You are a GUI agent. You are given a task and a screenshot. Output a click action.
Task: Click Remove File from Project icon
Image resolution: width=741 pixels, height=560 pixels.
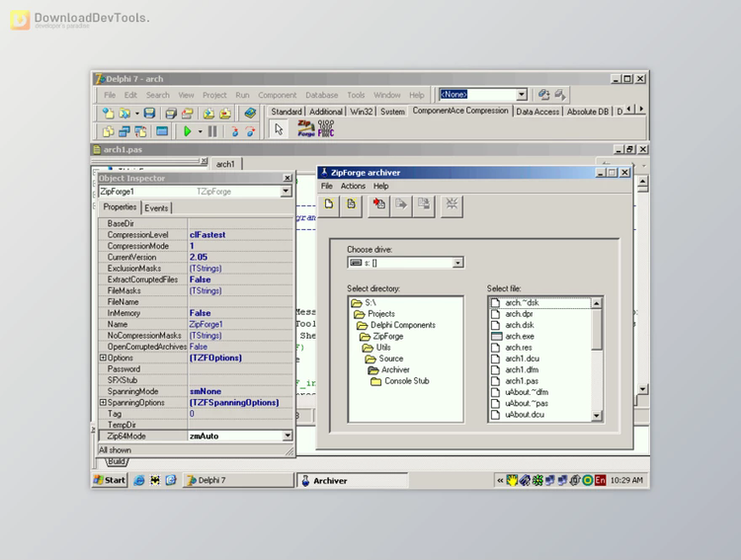click(225, 113)
